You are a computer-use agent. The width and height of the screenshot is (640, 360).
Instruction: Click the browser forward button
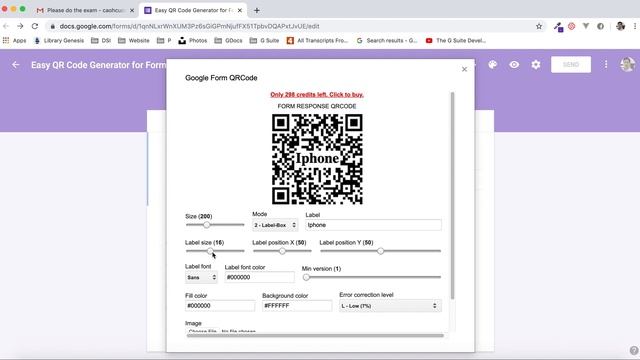(20, 26)
